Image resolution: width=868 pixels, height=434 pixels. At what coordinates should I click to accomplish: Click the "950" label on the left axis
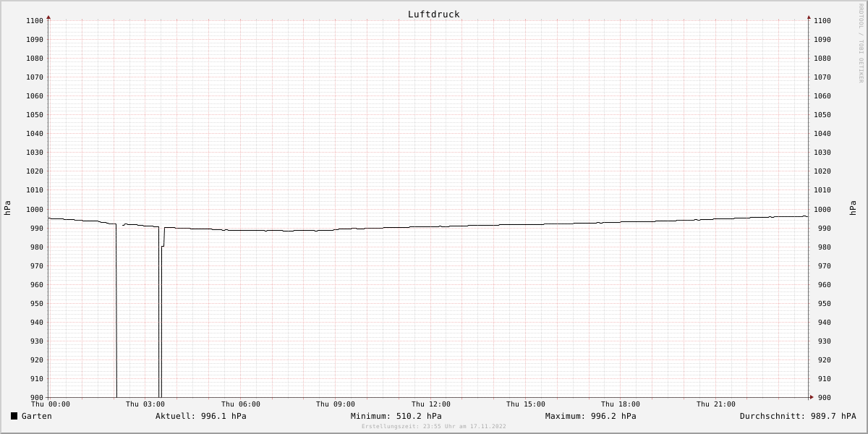click(37, 304)
